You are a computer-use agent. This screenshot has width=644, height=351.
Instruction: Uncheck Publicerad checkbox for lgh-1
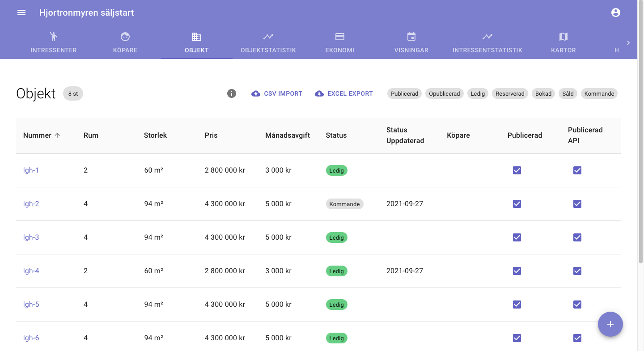517,170
